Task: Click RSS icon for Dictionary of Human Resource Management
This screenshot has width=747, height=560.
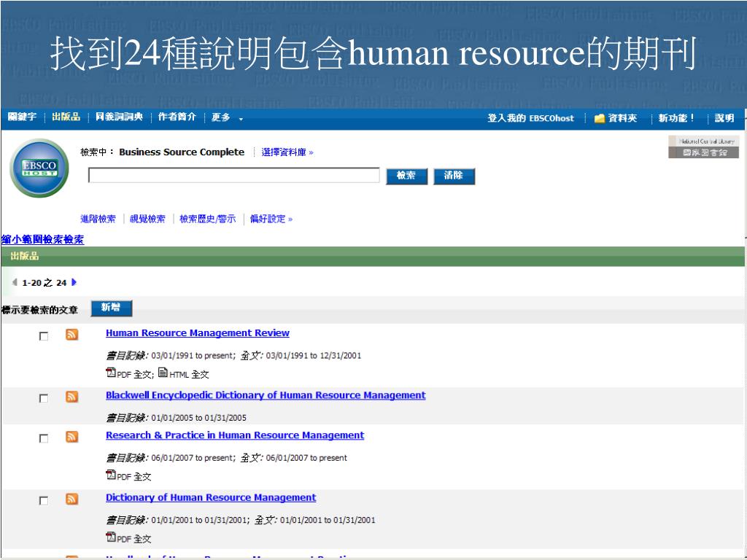Action: [72, 499]
